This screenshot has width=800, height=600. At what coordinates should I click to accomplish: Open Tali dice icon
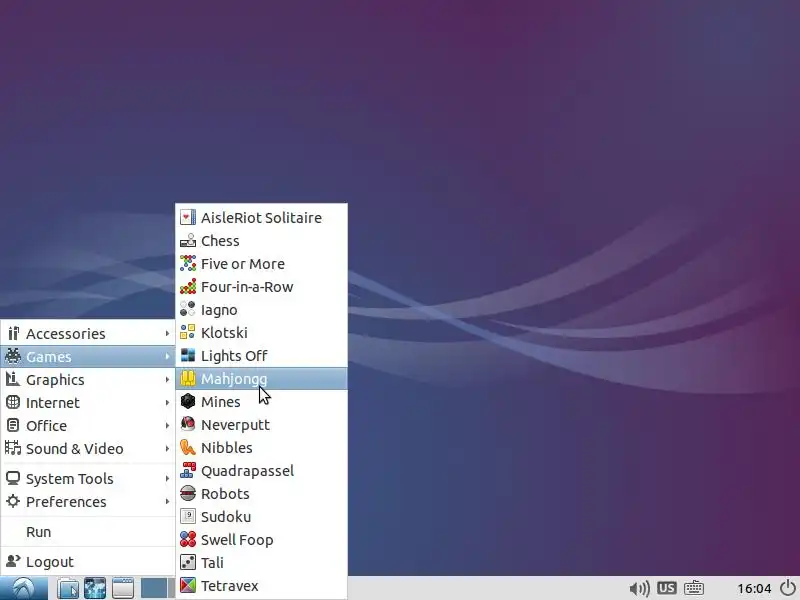[188, 563]
